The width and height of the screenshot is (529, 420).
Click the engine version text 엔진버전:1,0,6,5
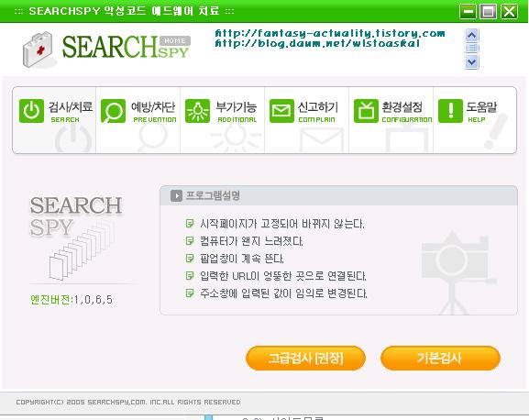(72, 300)
